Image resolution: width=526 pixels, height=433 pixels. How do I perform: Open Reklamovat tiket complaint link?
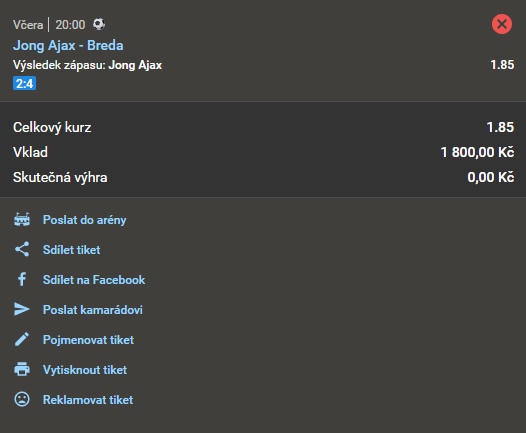pos(88,400)
